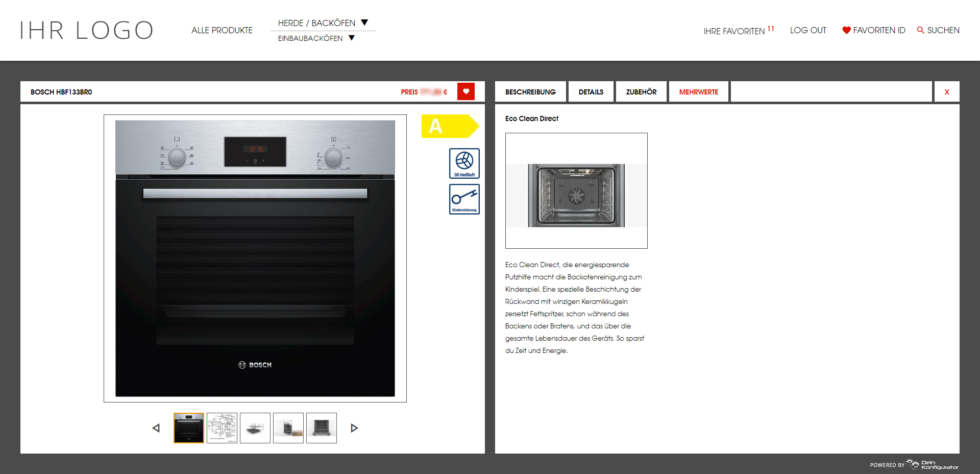Close the product detail panel
Image resolution: width=980 pixels, height=474 pixels.
947,92
